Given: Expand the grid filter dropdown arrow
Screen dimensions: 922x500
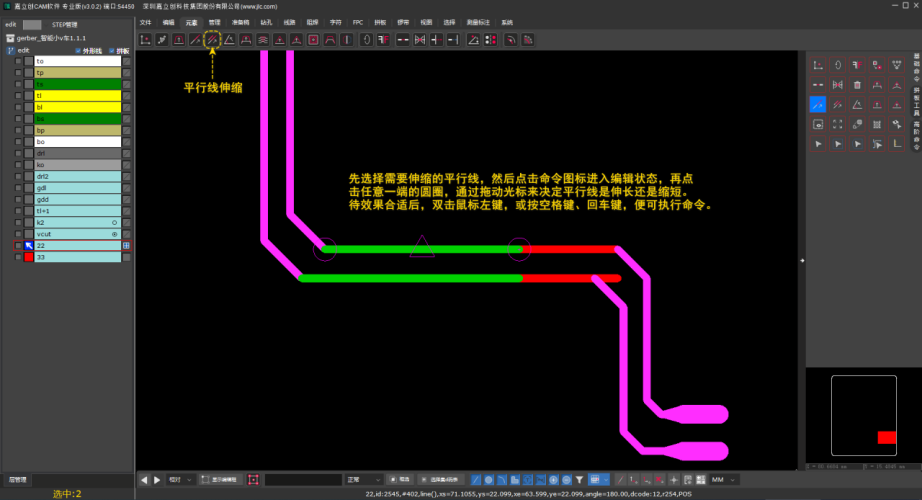Looking at the screenshot, I should tap(606, 480).
